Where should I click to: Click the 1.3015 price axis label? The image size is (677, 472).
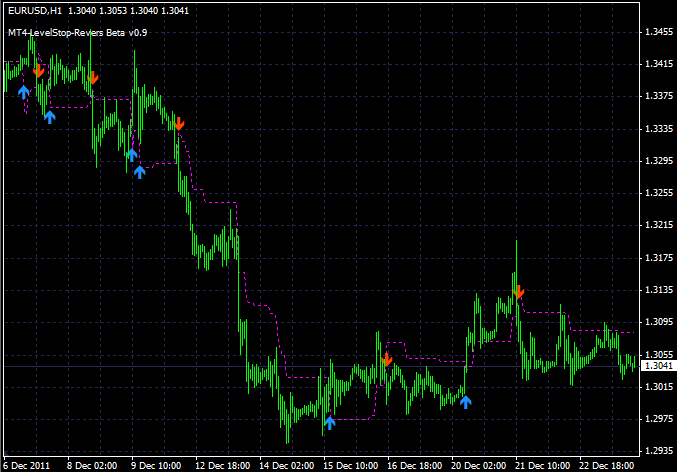tap(659, 386)
